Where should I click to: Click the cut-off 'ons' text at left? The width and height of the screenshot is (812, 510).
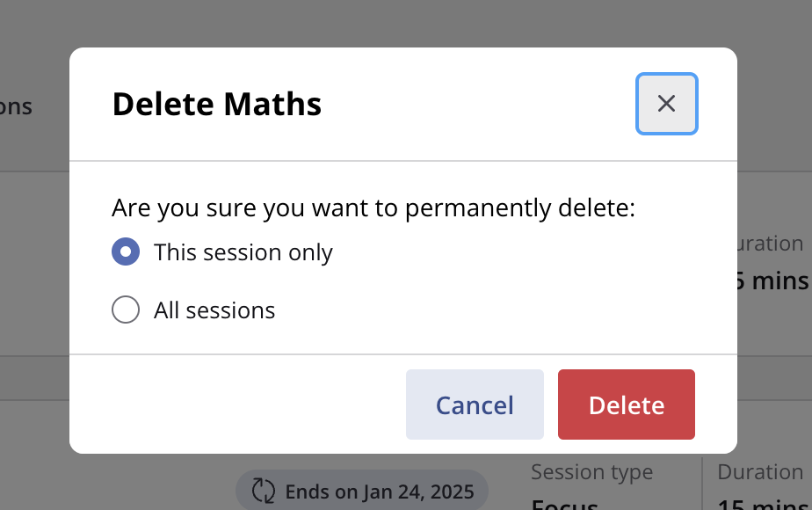16,107
